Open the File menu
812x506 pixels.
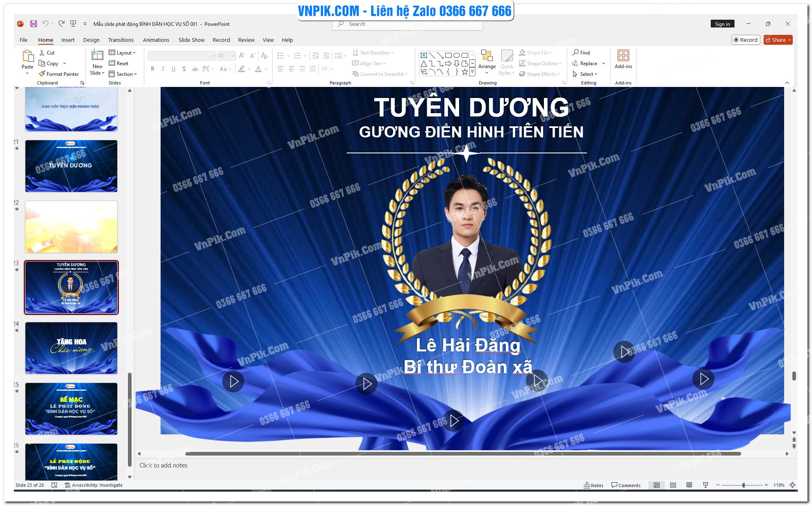click(23, 40)
